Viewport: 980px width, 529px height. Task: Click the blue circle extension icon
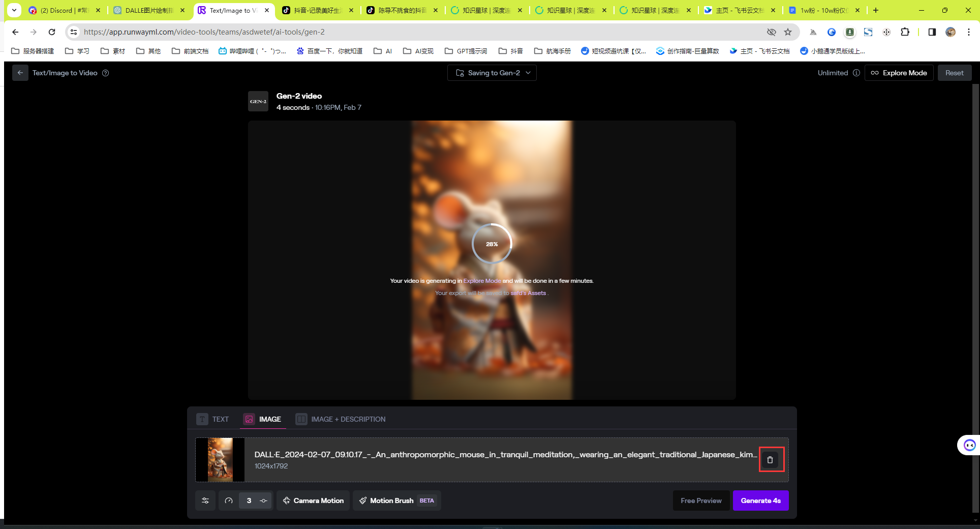pos(832,32)
